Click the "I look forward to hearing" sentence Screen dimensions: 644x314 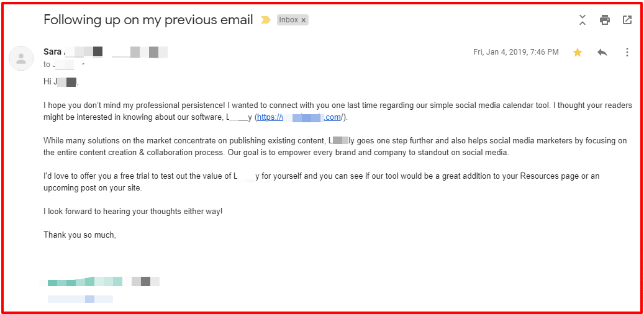click(133, 212)
